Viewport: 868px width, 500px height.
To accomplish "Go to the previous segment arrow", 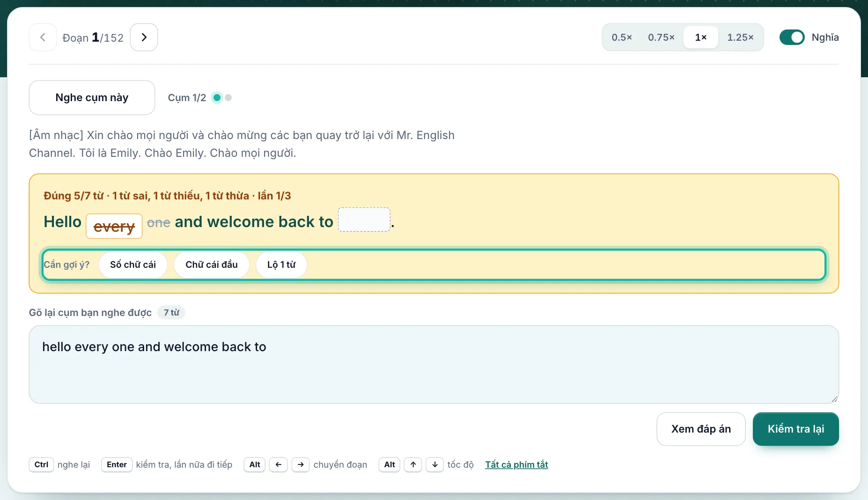I will point(43,37).
